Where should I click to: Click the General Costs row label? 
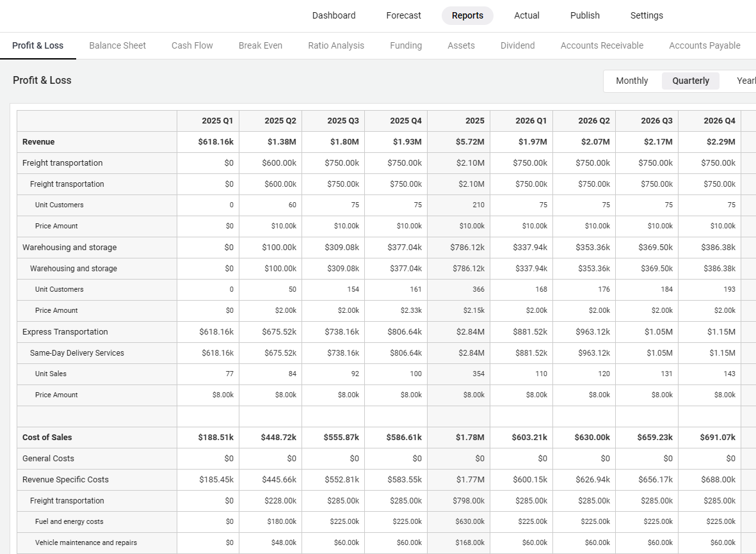[x=48, y=458]
